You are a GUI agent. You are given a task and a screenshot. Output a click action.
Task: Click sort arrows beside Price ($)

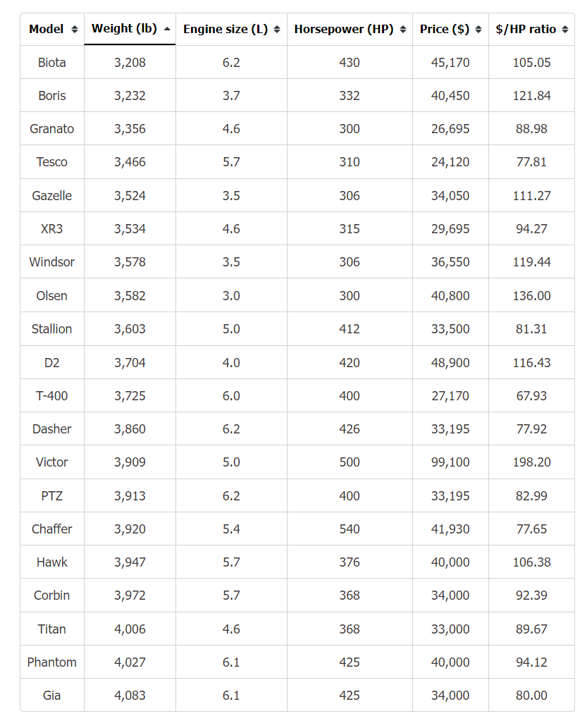[478, 30]
